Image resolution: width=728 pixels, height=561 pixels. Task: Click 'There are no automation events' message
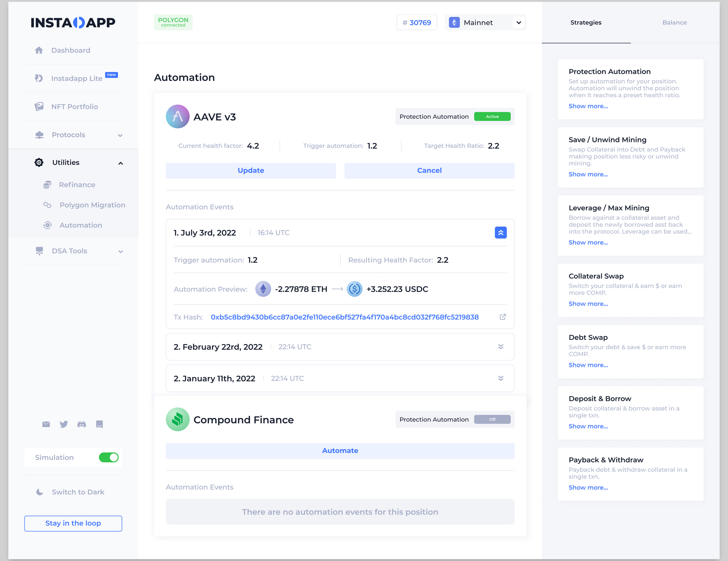340,512
